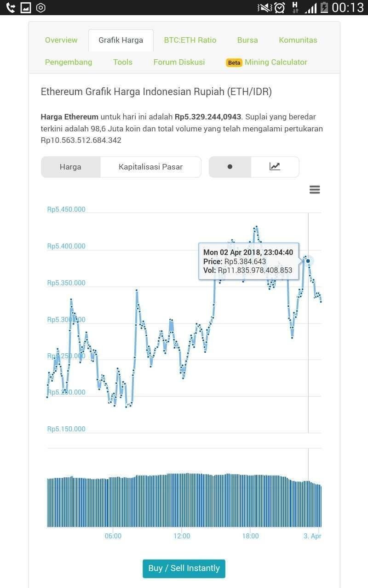
Task: Tap the signal strength icon in status bar
Action: tap(311, 7)
